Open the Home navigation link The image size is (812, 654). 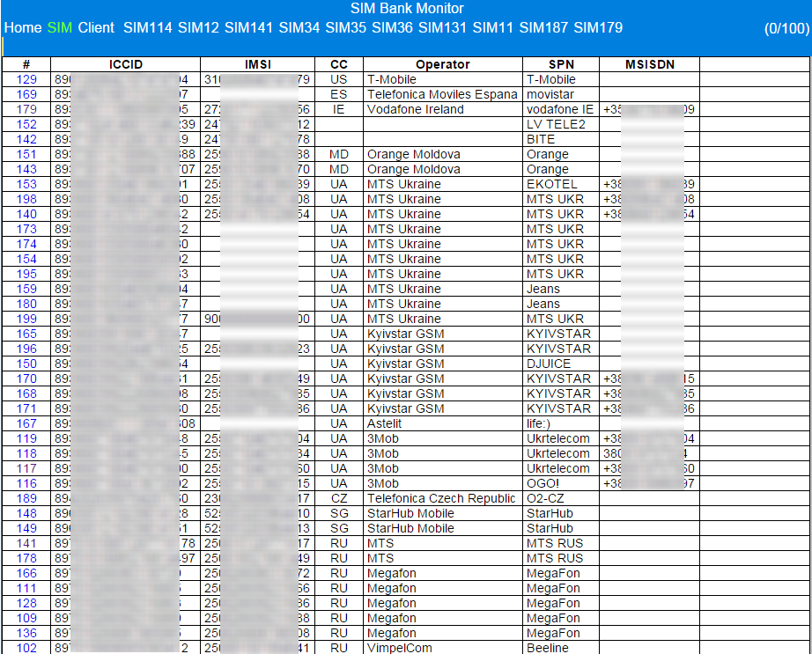pos(23,27)
